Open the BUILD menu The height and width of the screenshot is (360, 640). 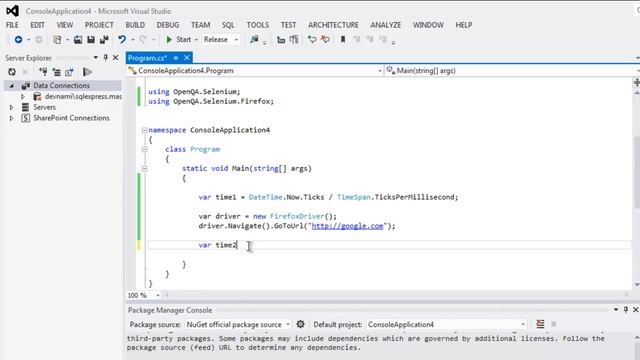(x=135, y=25)
